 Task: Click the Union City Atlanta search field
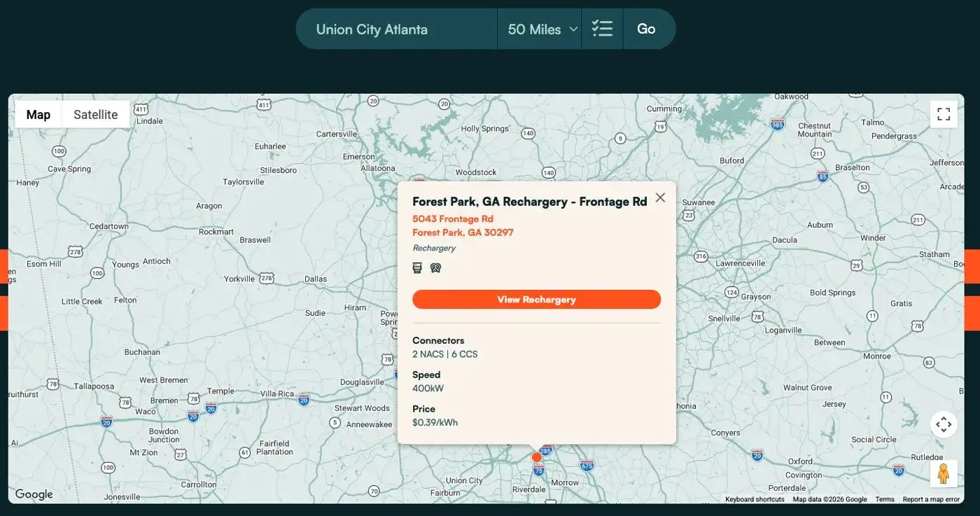[x=397, y=29]
